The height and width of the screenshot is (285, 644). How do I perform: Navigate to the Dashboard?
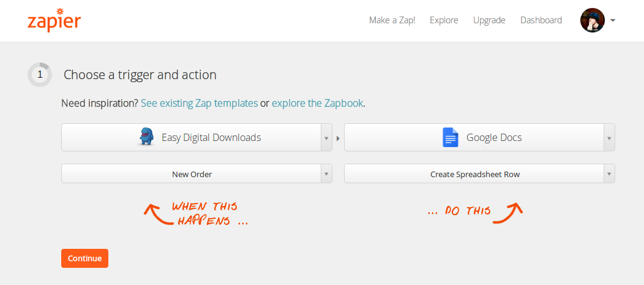pyautogui.click(x=541, y=20)
